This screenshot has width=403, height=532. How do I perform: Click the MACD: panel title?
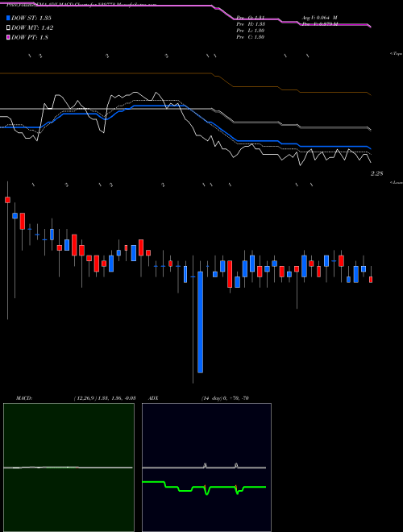[24, 398]
